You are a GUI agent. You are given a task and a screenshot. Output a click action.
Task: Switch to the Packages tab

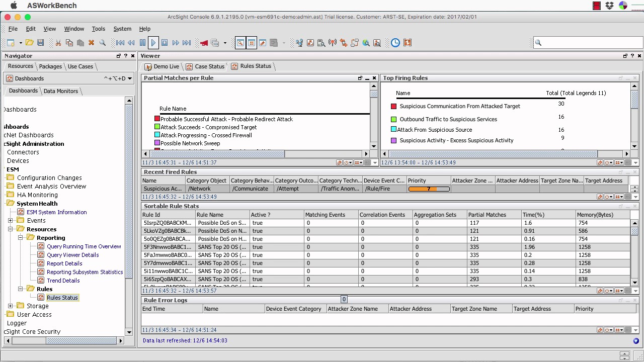point(50,66)
